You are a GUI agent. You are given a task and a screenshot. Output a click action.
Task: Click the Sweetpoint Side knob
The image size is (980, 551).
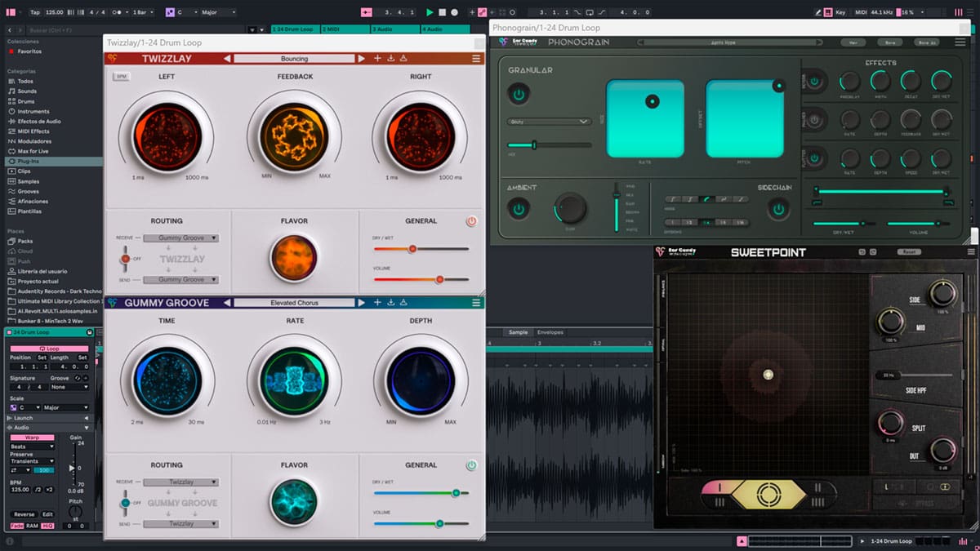[942, 294]
